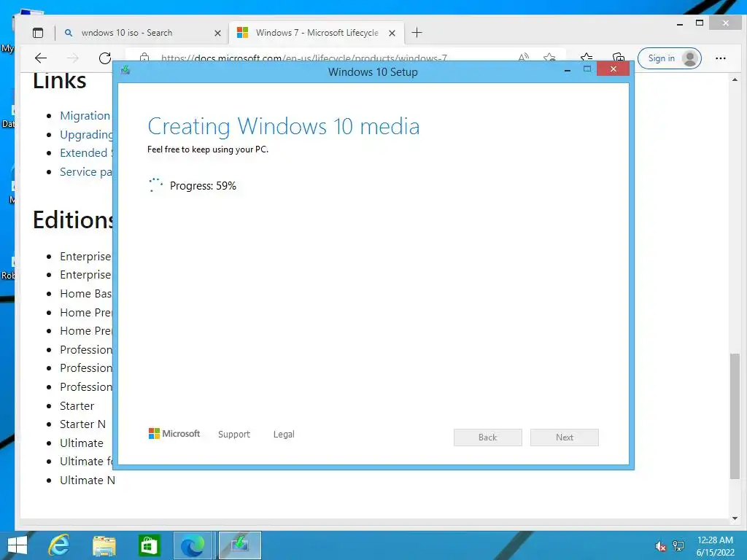Maximize the Edge browser window

click(x=700, y=23)
